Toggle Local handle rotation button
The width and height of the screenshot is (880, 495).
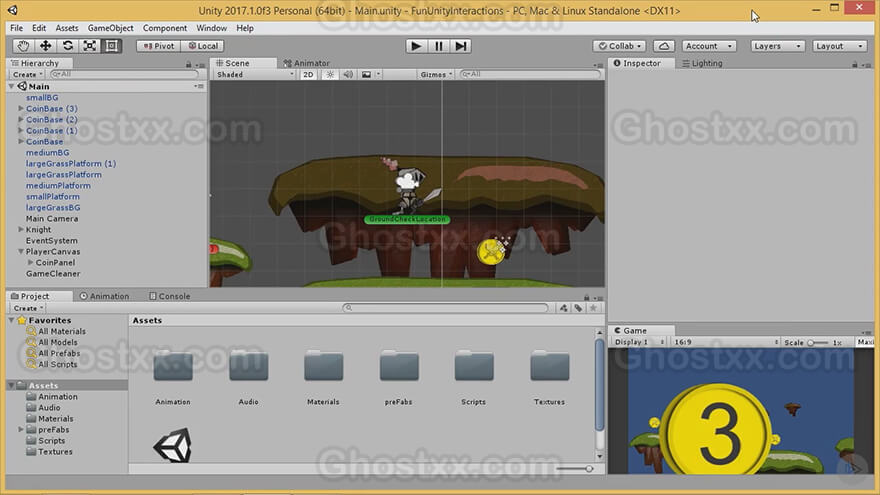point(203,46)
